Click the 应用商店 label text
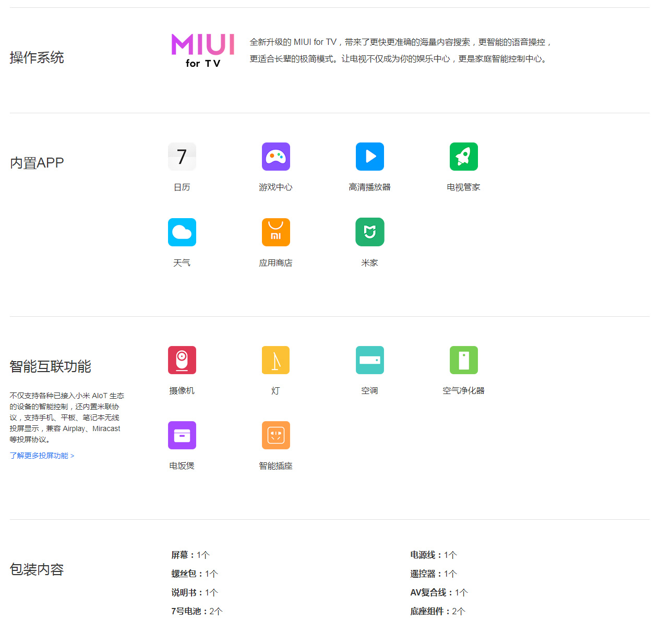 [276, 263]
